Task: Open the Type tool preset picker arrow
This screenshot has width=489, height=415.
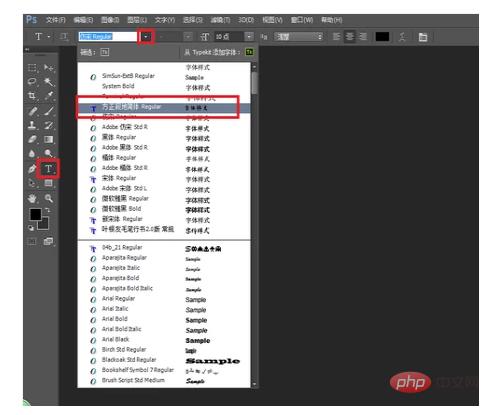Action: pos(49,36)
